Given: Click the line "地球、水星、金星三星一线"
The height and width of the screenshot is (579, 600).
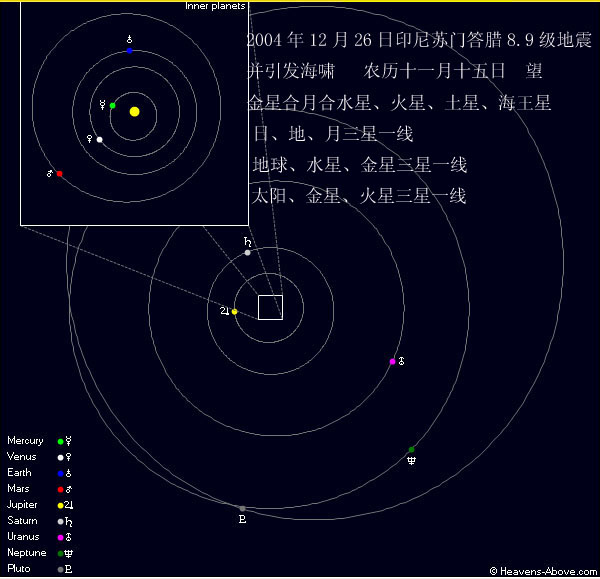Looking at the screenshot, I should (x=360, y=165).
